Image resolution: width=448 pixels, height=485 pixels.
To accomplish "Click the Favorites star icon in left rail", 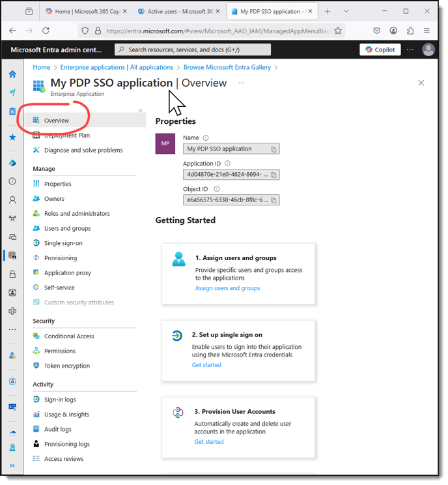I will (12, 138).
